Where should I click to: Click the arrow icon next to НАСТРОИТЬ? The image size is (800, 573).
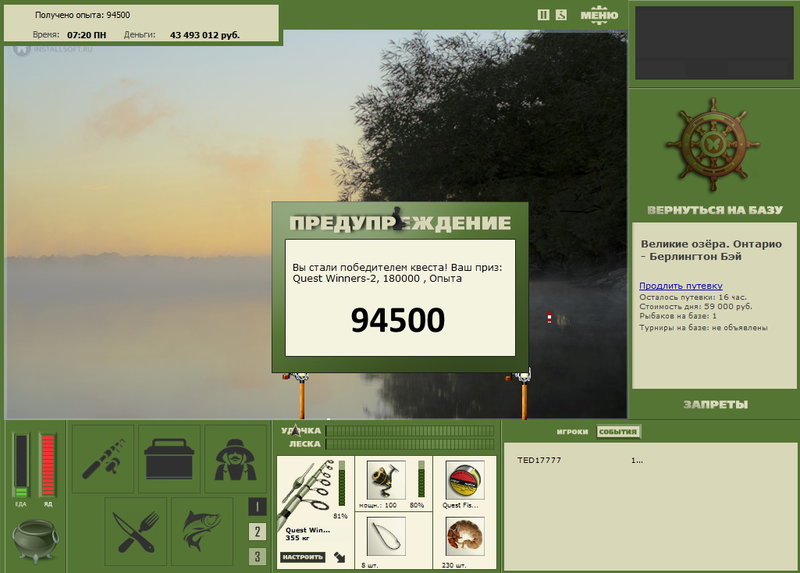340,557
